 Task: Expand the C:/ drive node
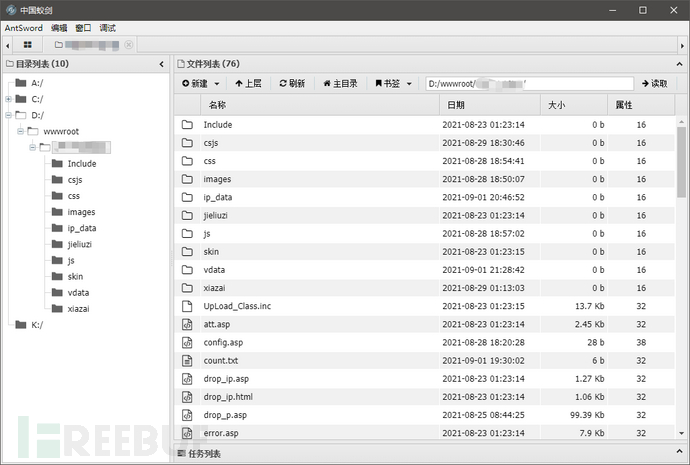click(x=8, y=99)
